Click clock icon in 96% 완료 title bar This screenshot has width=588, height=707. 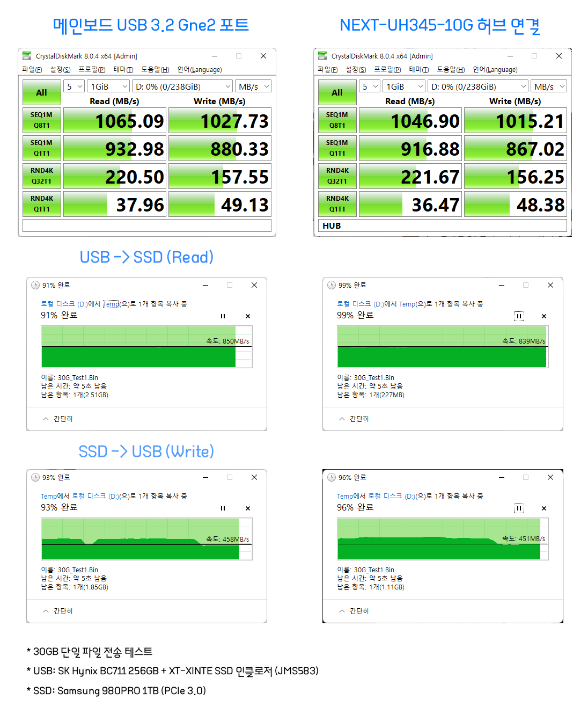(x=332, y=477)
